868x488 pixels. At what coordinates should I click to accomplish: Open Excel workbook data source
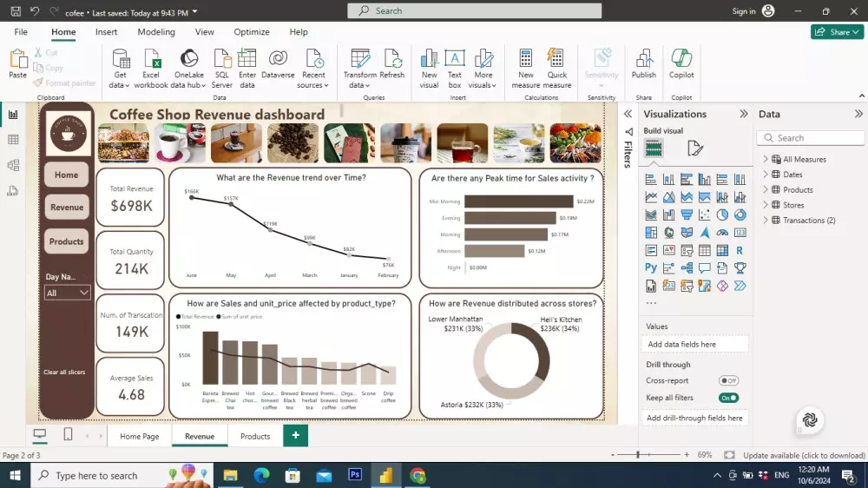point(150,69)
